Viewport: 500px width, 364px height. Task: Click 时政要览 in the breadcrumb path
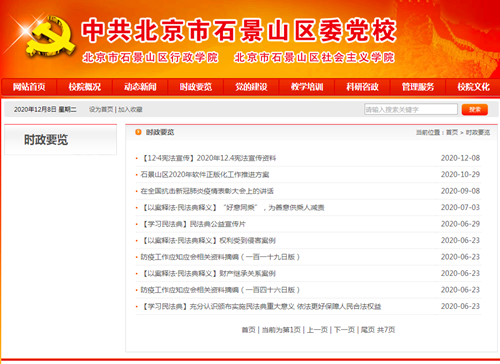478,133
